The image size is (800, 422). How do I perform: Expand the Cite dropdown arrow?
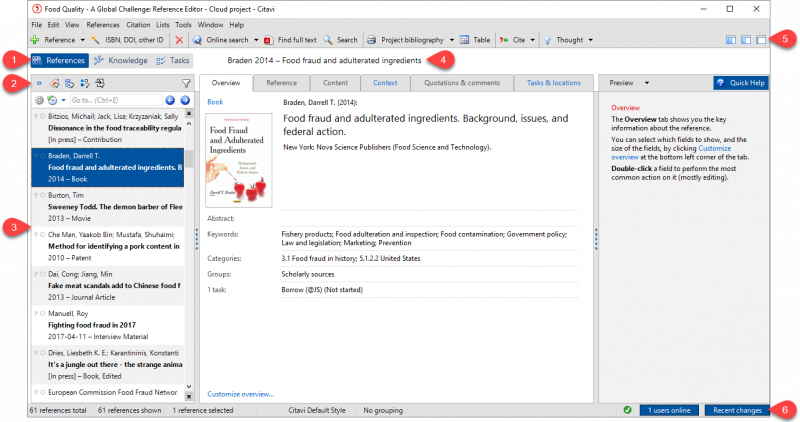click(533, 40)
